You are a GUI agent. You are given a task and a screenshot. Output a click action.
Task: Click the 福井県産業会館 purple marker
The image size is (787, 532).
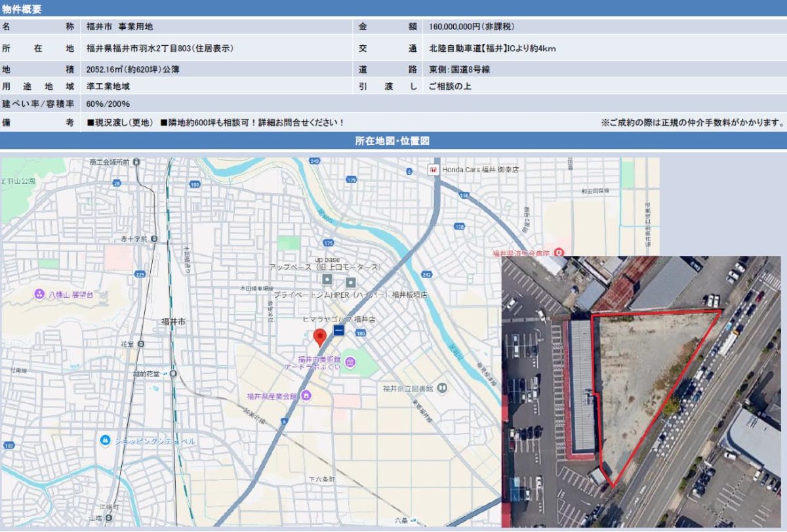click(x=306, y=395)
